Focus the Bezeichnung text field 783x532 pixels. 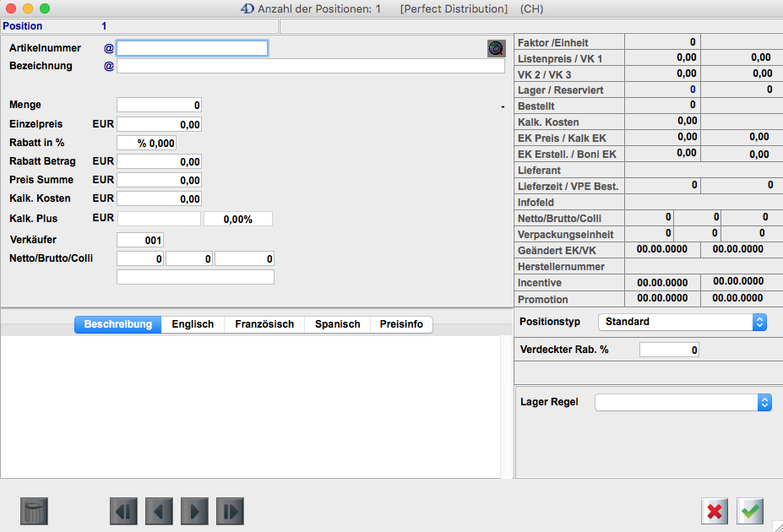(x=310, y=66)
